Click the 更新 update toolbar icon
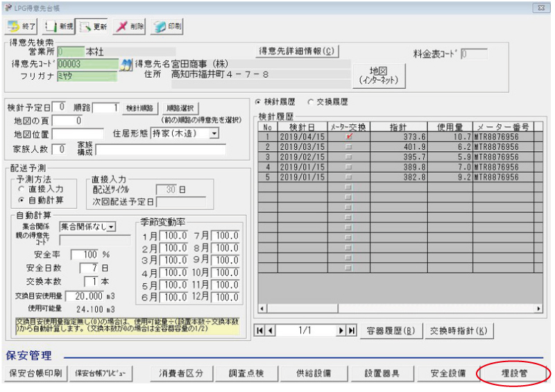This screenshot has height=392, width=555. pos(93,27)
